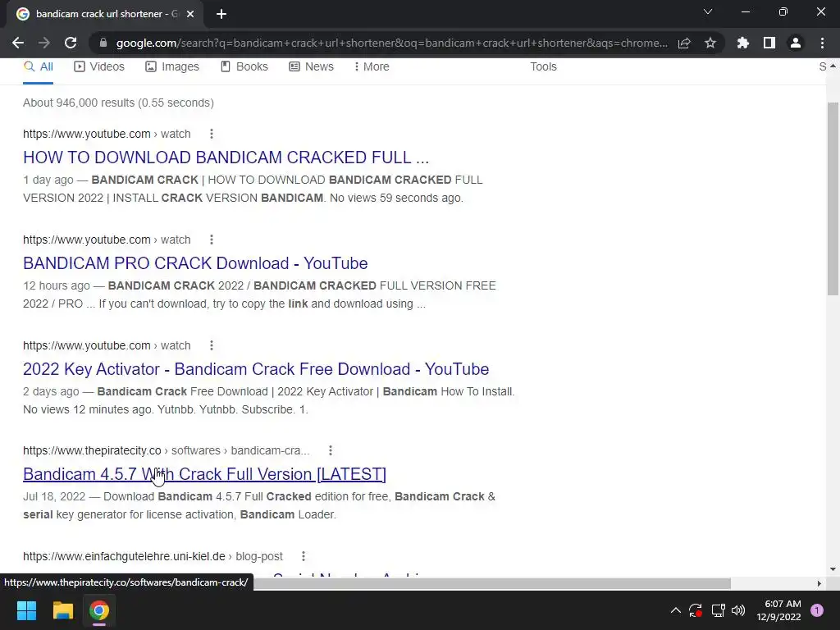Switch to Videos results

tap(99, 66)
